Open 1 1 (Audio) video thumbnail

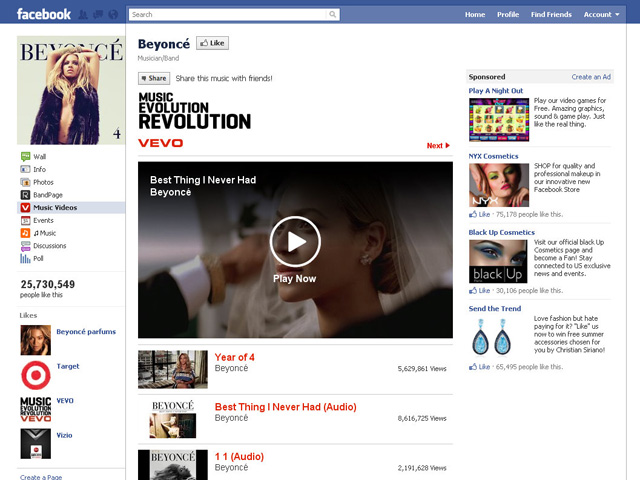point(173,465)
